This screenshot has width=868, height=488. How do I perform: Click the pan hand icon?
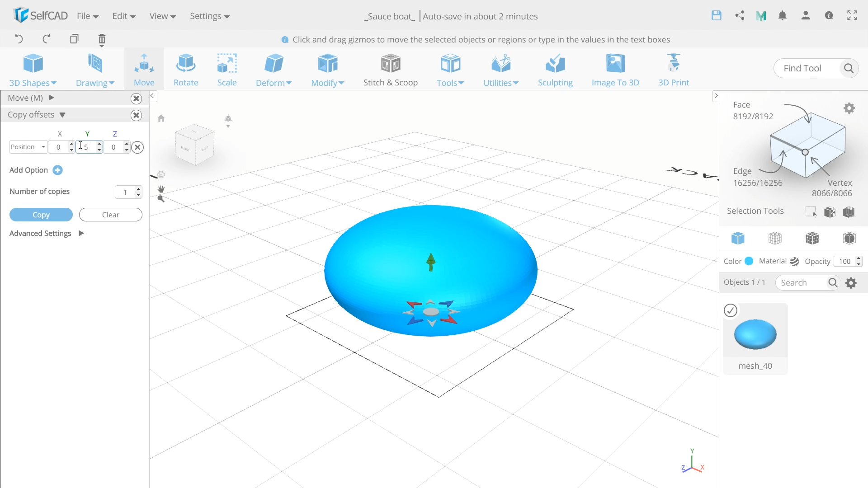(x=161, y=189)
